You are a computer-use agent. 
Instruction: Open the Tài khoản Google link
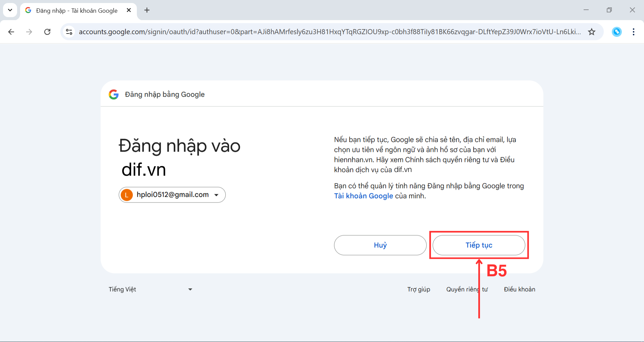[x=364, y=196]
